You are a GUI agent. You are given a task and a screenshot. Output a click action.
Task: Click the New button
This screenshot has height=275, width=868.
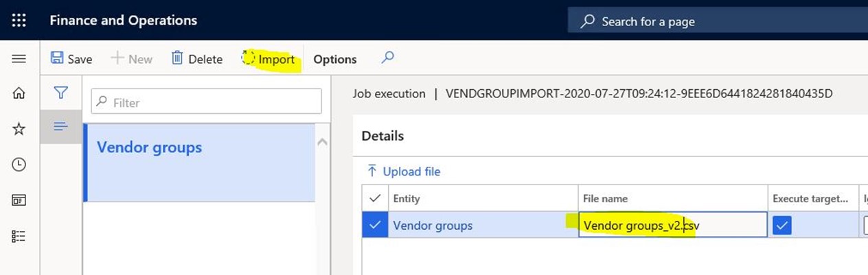(131, 59)
